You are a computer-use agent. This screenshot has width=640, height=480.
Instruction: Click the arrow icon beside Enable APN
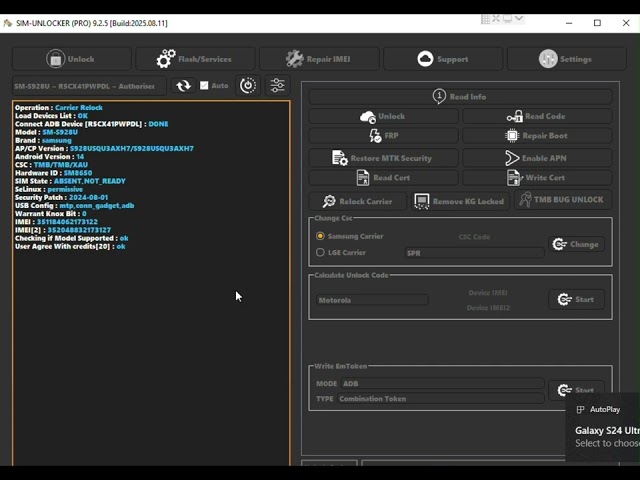(x=512, y=158)
